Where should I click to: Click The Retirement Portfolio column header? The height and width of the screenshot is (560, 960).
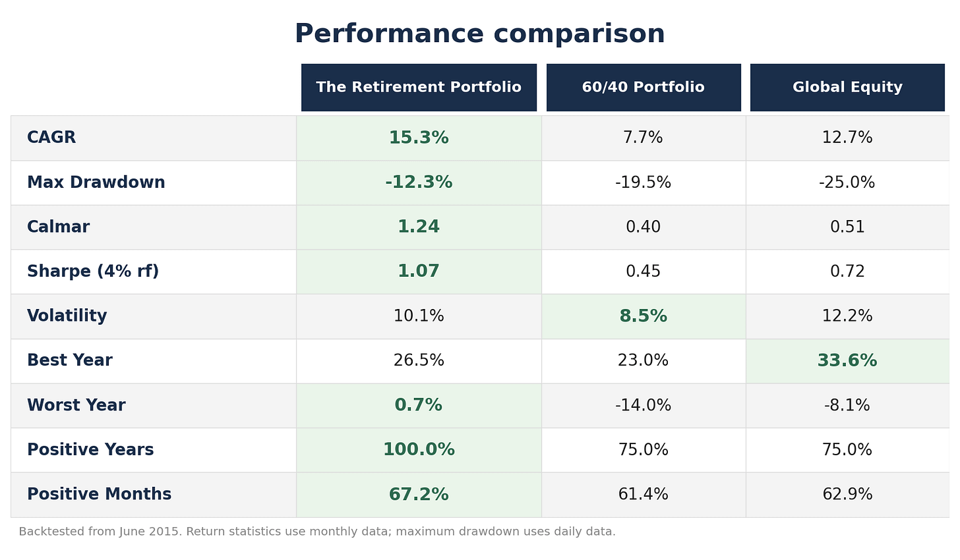pyautogui.click(x=419, y=88)
